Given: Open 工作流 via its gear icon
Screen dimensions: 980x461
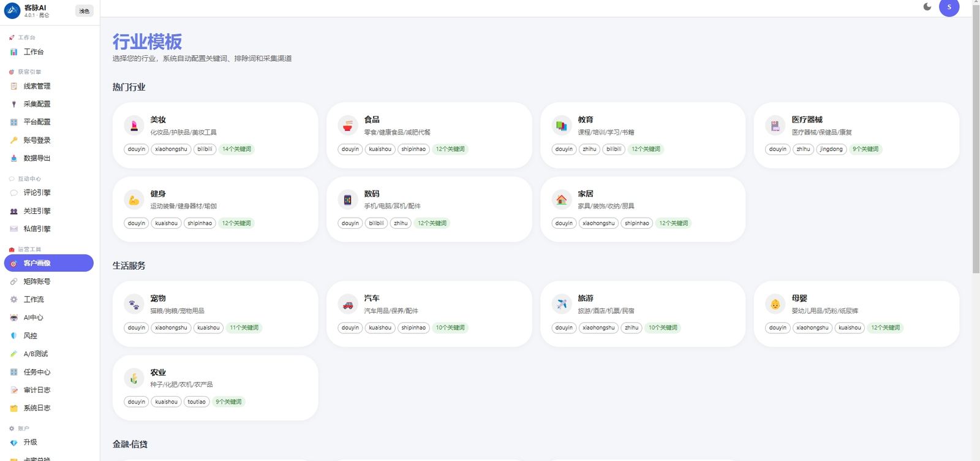Looking at the screenshot, I should tap(13, 299).
